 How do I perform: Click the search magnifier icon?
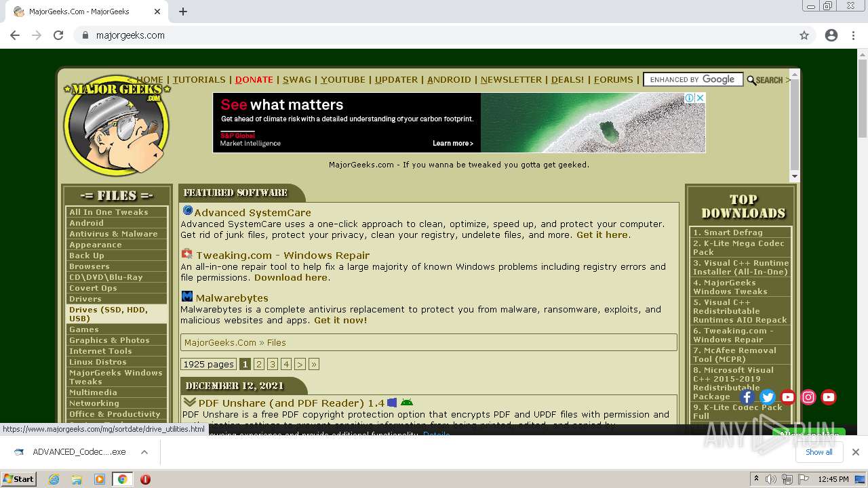pos(751,80)
